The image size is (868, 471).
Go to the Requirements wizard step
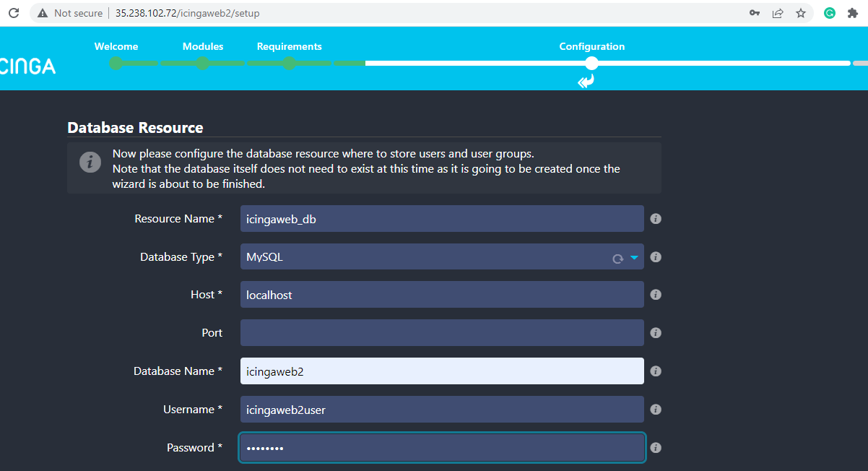(x=290, y=46)
